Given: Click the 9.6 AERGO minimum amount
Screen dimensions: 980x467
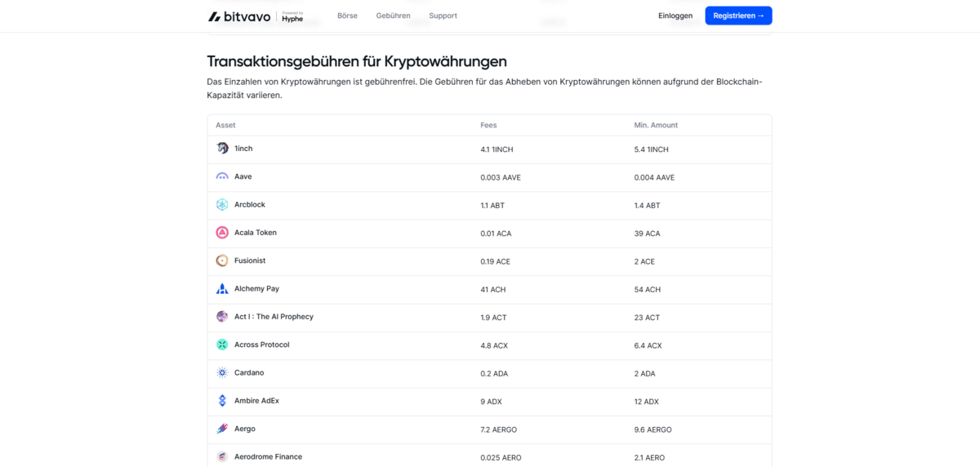Looking at the screenshot, I should point(653,429).
